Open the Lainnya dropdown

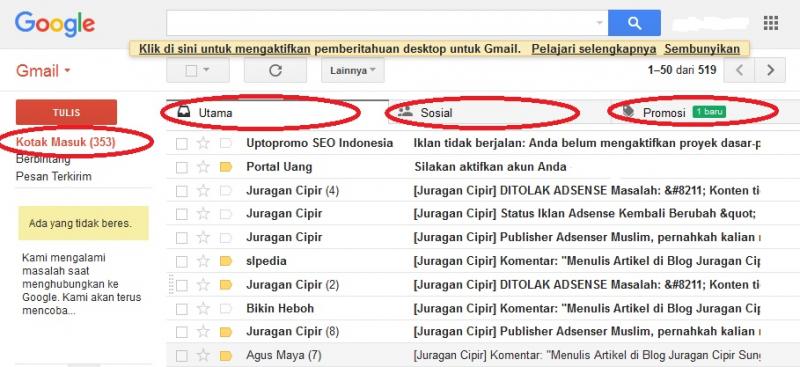pyautogui.click(x=353, y=70)
